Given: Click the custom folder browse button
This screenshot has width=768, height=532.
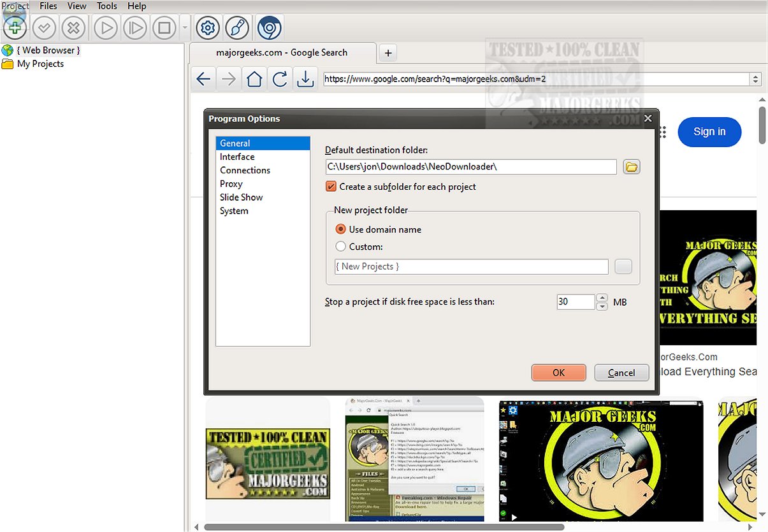Looking at the screenshot, I should [x=623, y=266].
